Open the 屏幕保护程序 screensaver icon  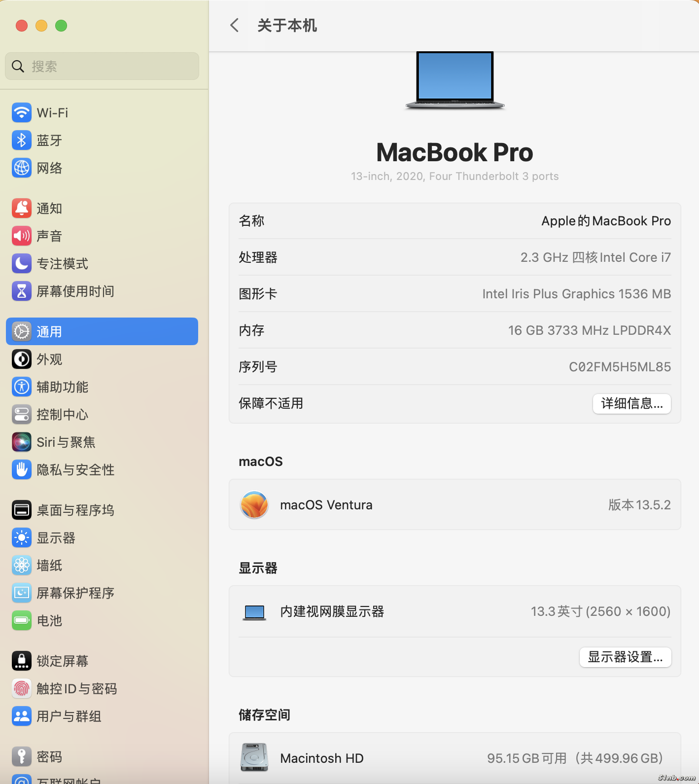point(22,593)
